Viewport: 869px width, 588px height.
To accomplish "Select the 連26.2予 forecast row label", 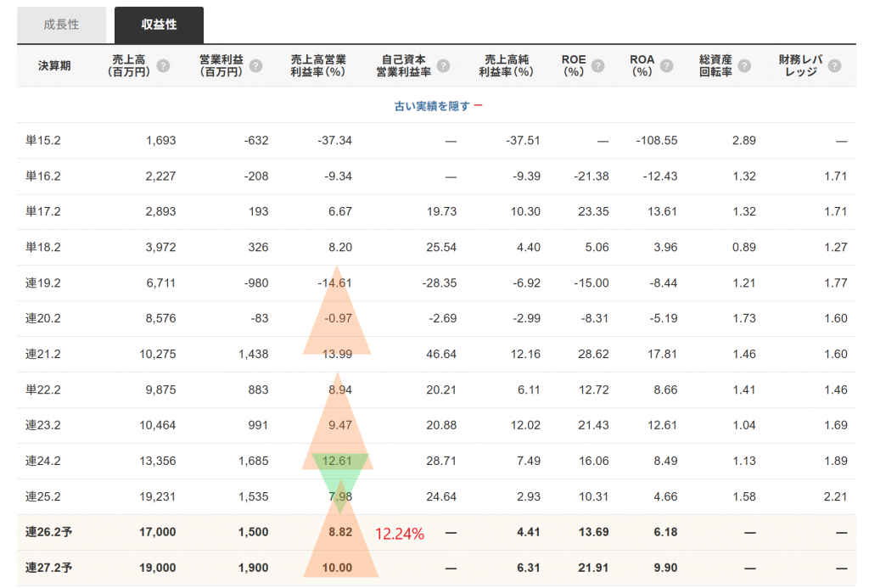I will pos(48,533).
